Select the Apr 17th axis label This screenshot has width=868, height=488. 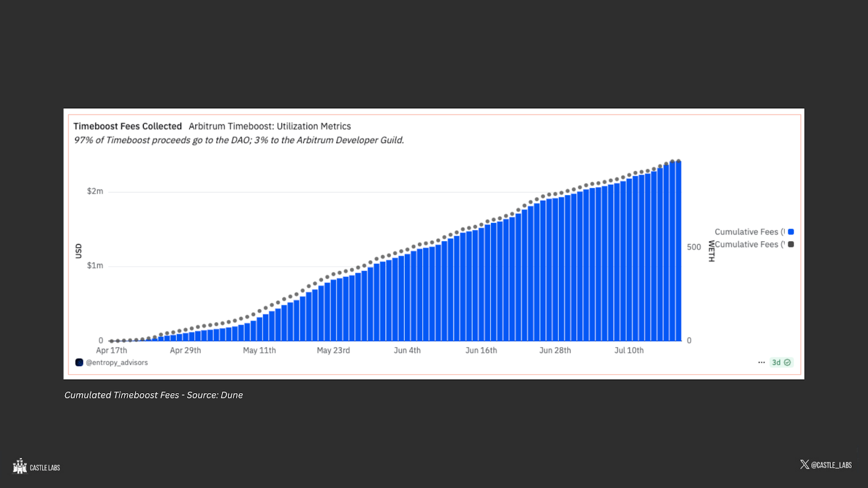tap(112, 350)
